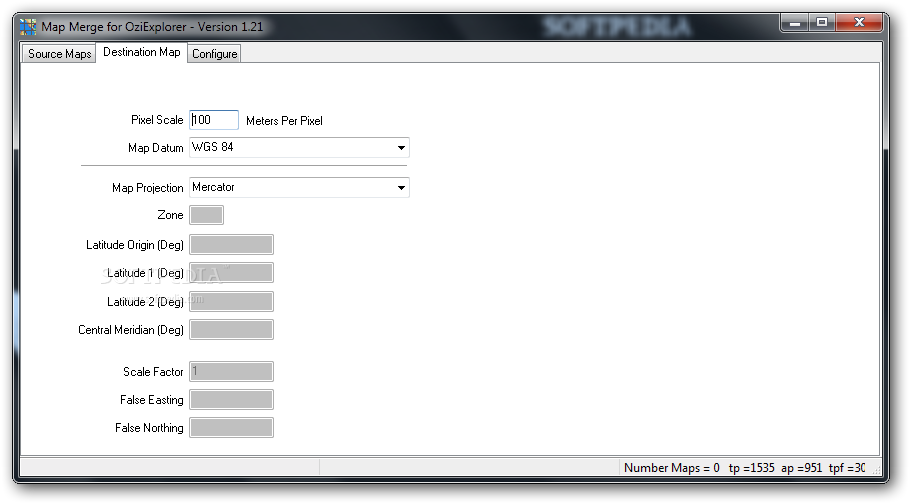Minimize the Map Merge window

pos(795,23)
